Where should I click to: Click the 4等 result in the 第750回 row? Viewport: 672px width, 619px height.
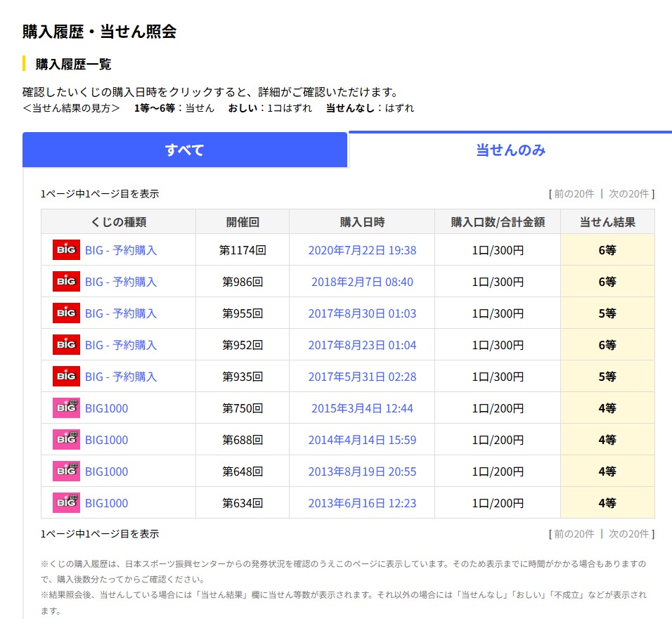click(607, 408)
